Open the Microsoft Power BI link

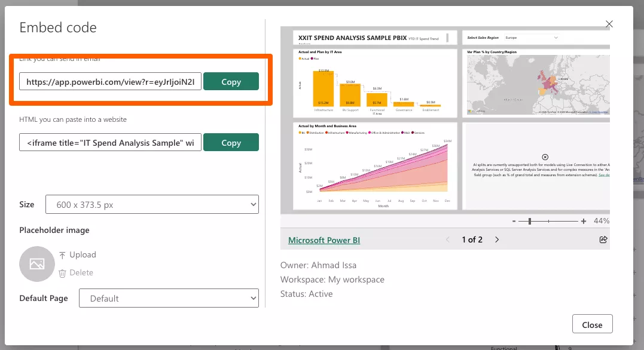coord(324,240)
